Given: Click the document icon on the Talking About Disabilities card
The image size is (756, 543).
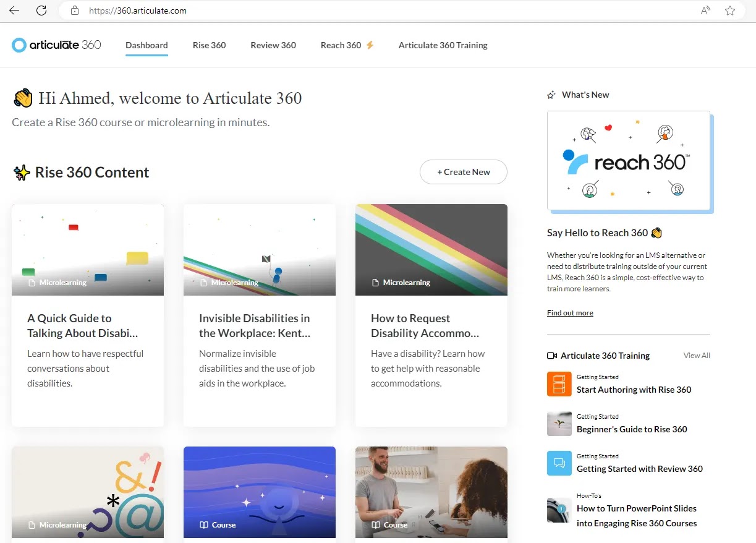Looking at the screenshot, I should 32,283.
